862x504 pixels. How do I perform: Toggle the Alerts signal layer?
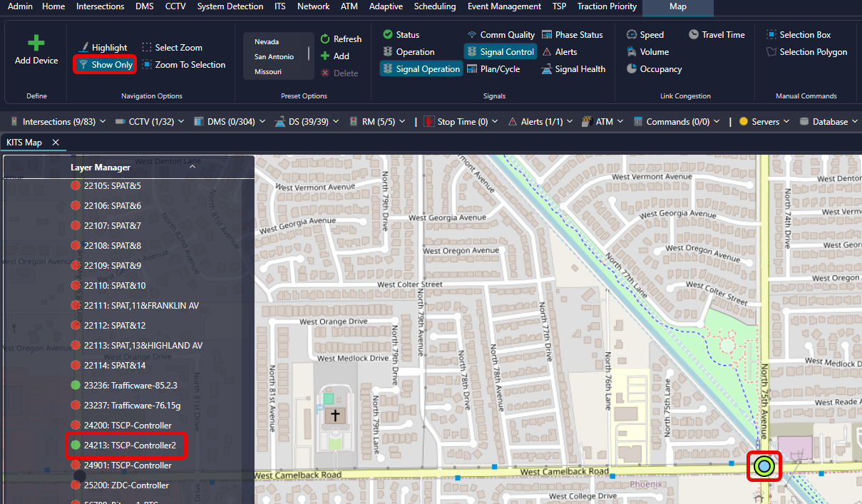tap(559, 52)
